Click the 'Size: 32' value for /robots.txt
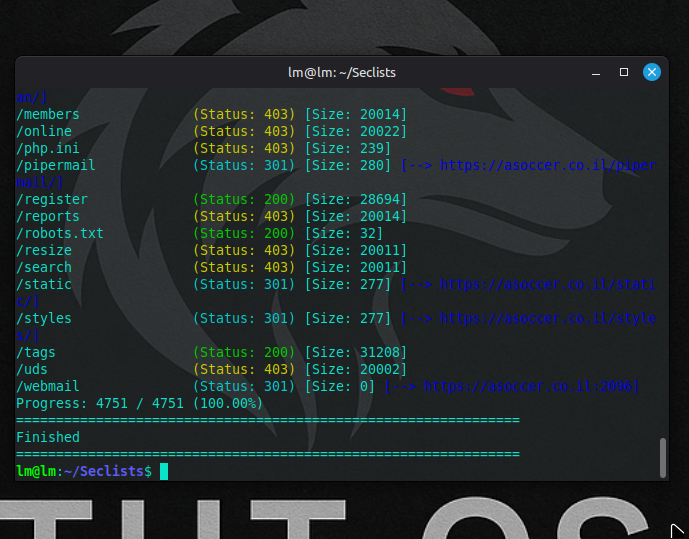 [x=344, y=233]
